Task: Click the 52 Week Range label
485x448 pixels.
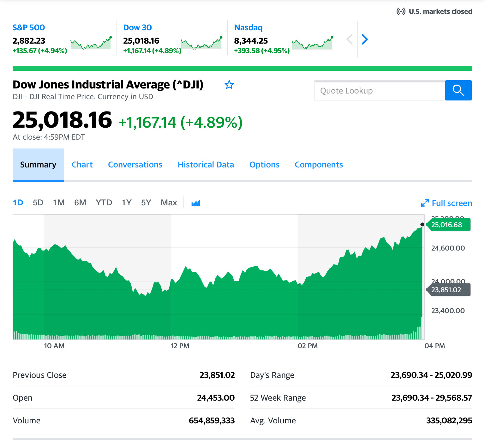Action: pos(278,398)
